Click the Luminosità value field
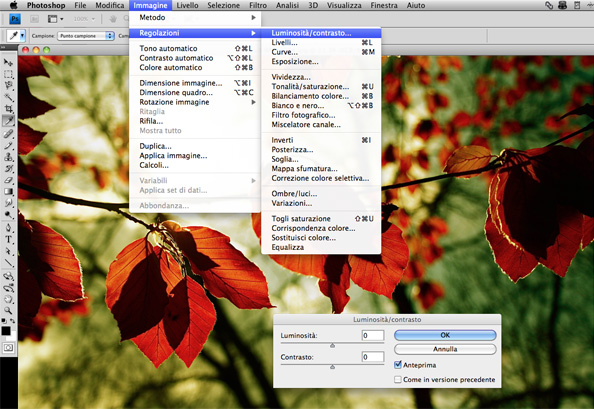 (x=373, y=335)
